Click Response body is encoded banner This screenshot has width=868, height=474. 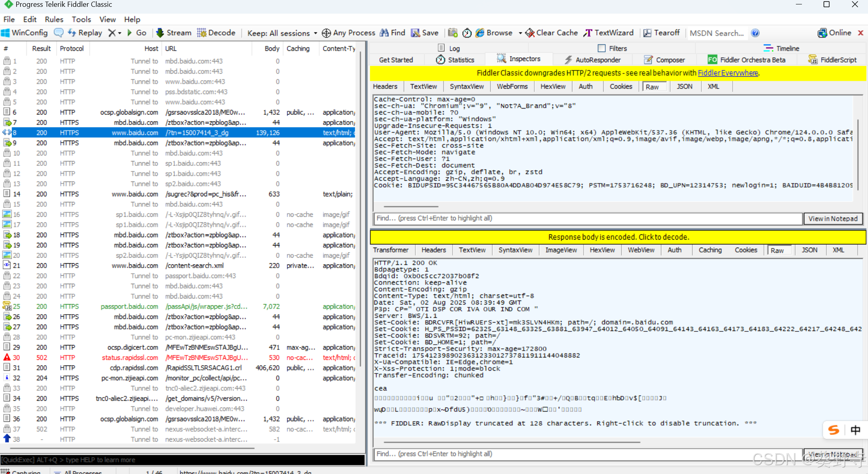coord(618,237)
